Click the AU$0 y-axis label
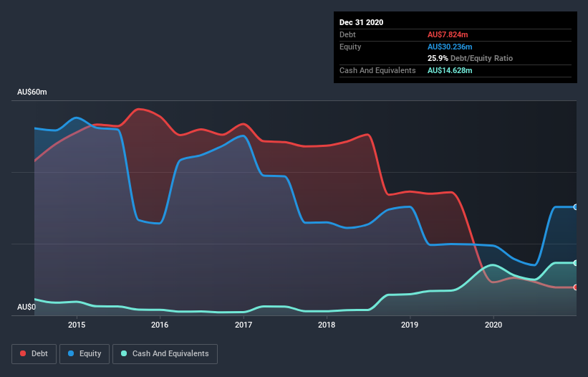This screenshot has height=377, width=588. [x=26, y=307]
